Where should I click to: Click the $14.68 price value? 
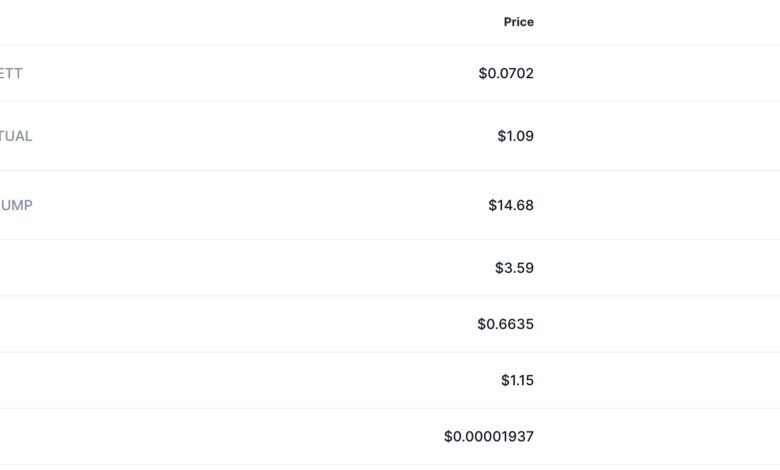point(511,205)
